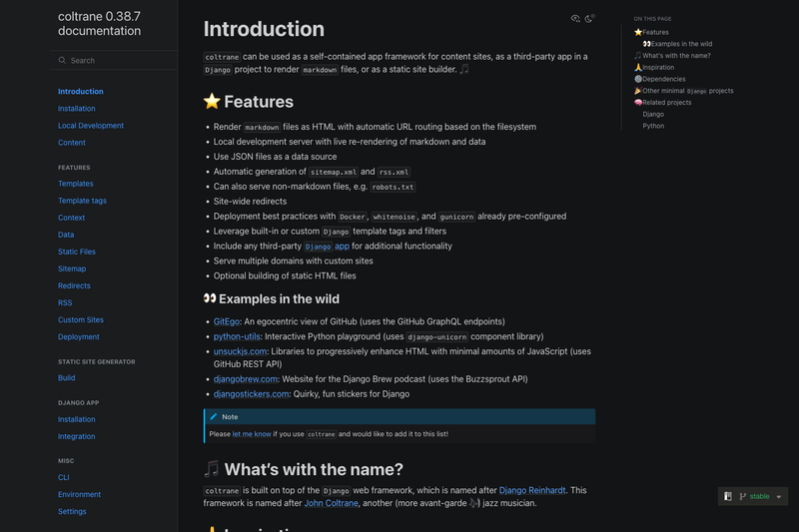The image size is (799, 532).
Task: Open coltrane 0.38.7 documentation home title
Action: click(x=99, y=23)
